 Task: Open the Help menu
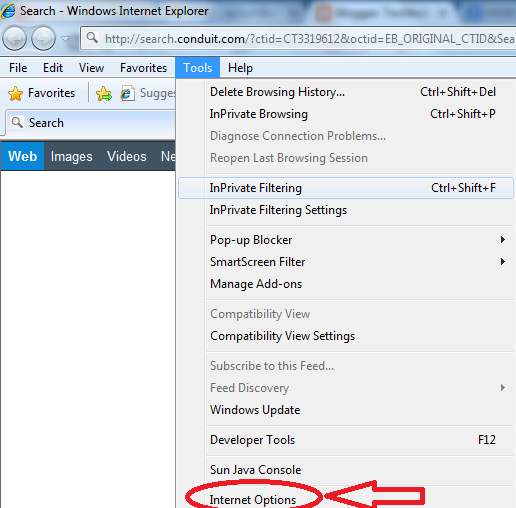coord(240,68)
